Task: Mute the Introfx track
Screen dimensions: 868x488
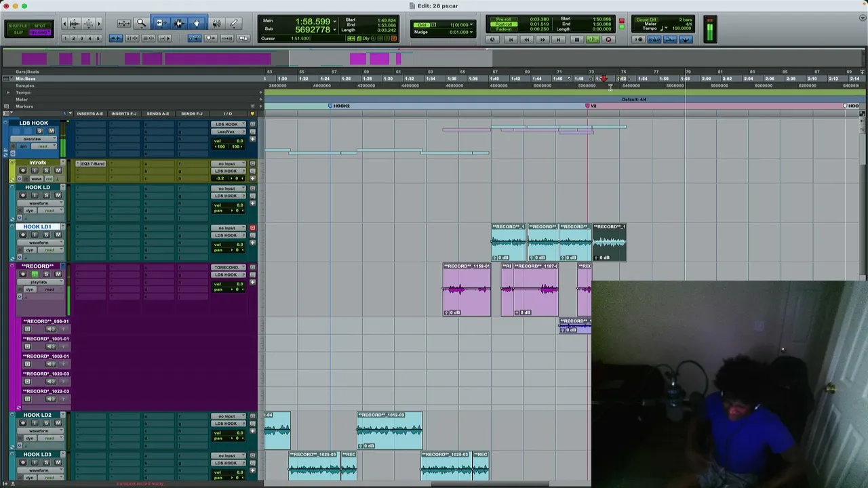Action: coord(58,171)
